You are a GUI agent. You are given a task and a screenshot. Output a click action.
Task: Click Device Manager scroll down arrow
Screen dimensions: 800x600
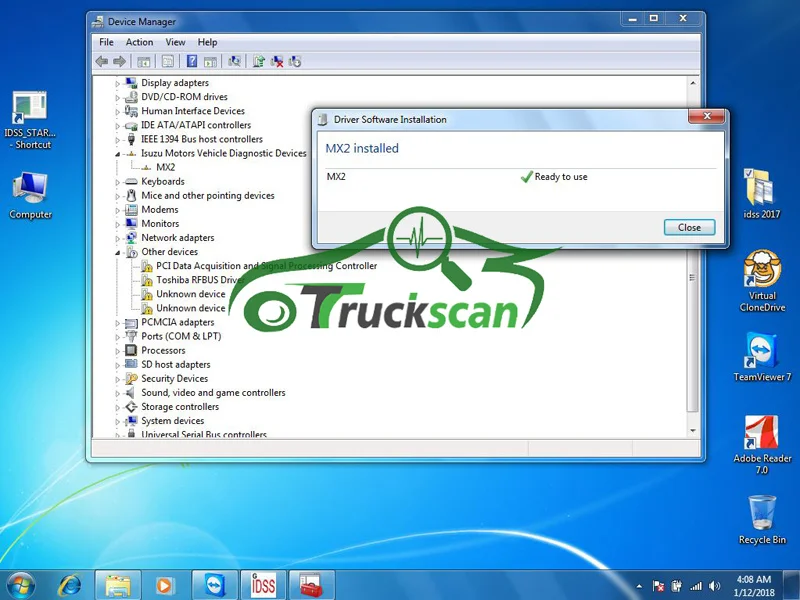coord(693,431)
